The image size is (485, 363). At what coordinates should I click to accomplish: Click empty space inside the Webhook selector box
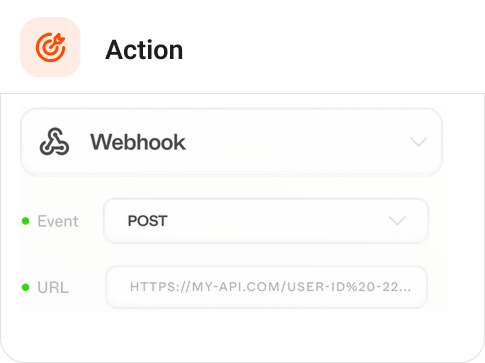pos(297,142)
